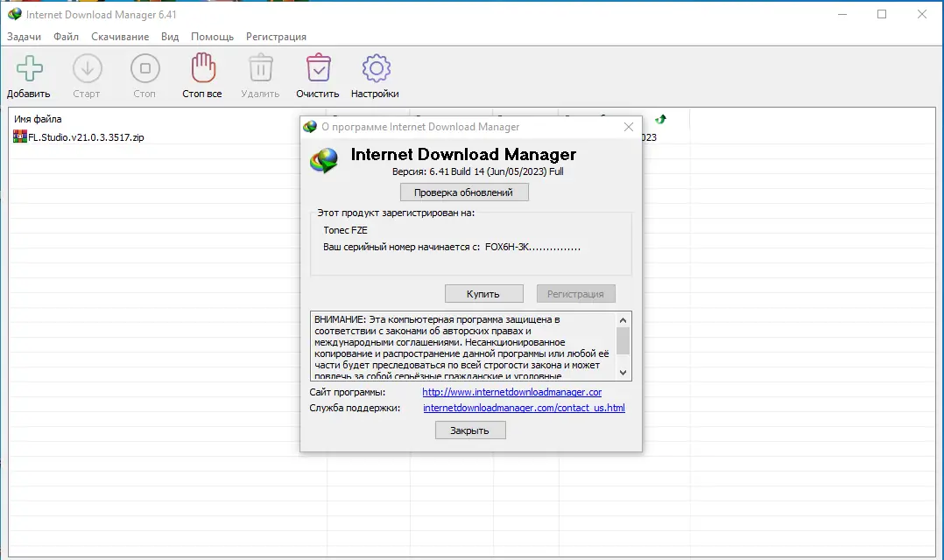Open the internetdownloadmanager.com website link
The image size is (944, 560).
point(511,392)
